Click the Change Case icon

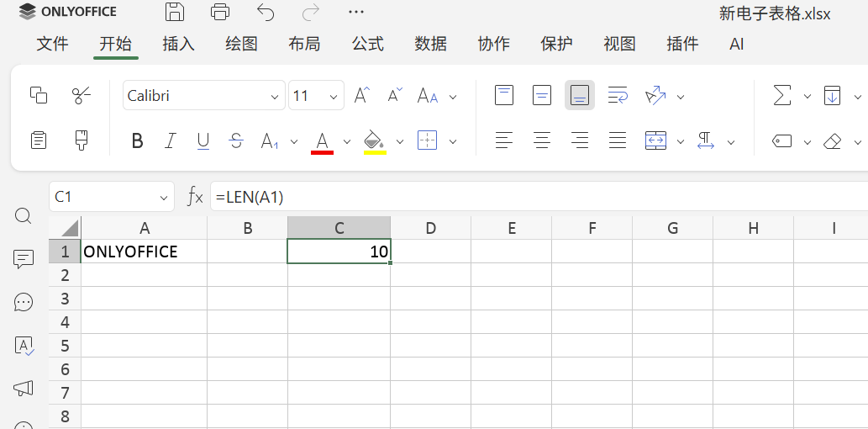(x=428, y=96)
